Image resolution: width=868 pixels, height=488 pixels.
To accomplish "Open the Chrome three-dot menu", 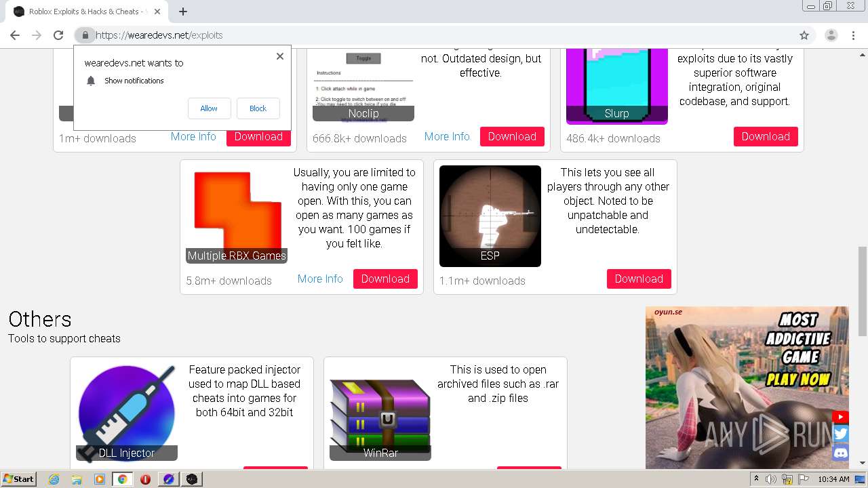I will (x=852, y=35).
